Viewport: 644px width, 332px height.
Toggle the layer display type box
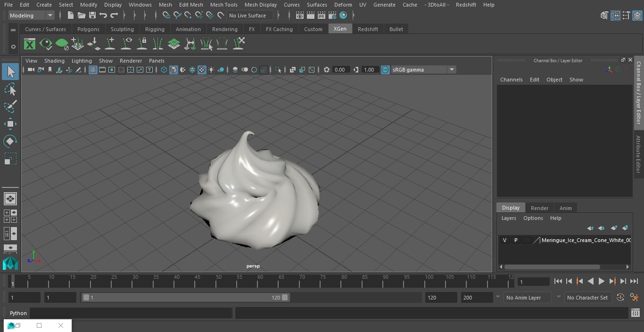(527, 240)
